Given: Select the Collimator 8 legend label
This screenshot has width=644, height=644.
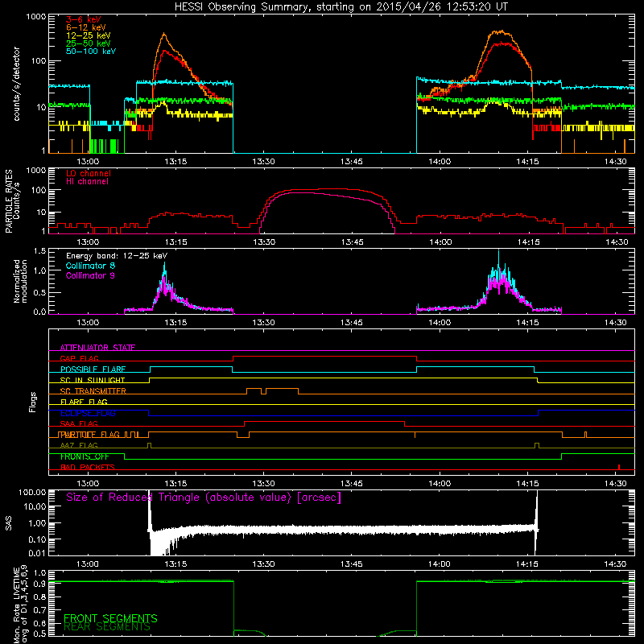Looking at the screenshot, I should point(90,266).
